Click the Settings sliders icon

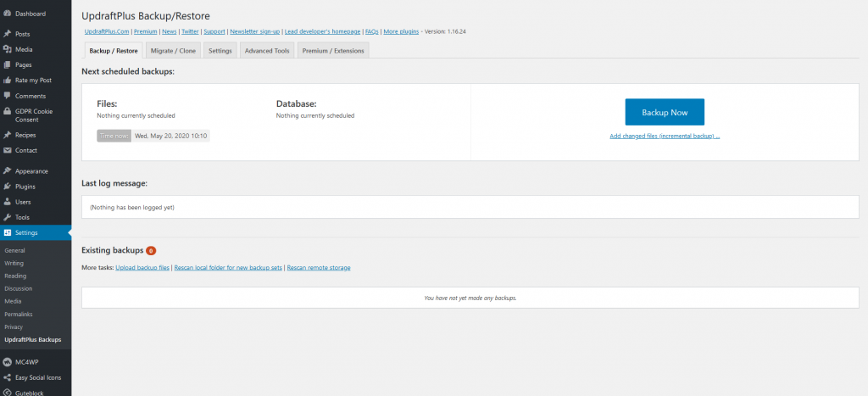pos(7,232)
